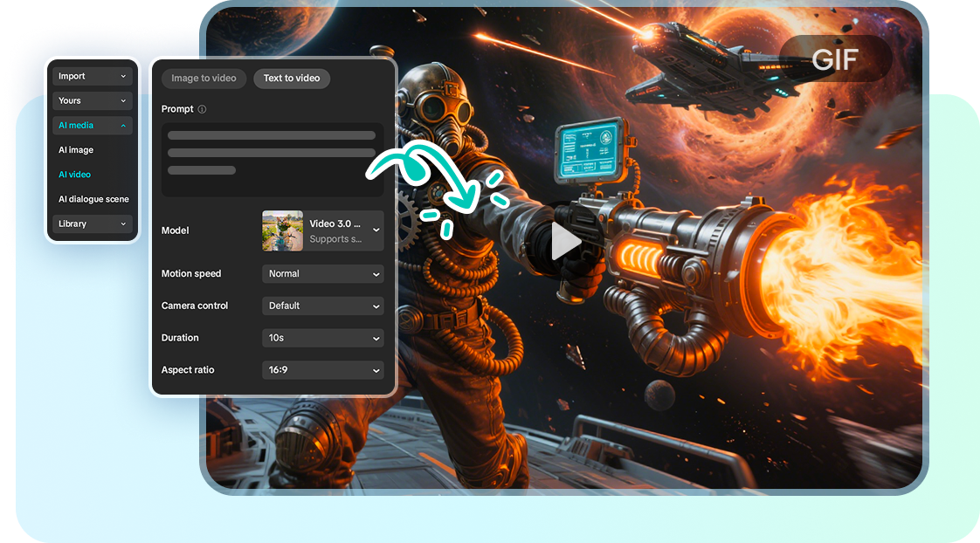Select the Text to video tab
The height and width of the screenshot is (543, 980).
pos(291,78)
